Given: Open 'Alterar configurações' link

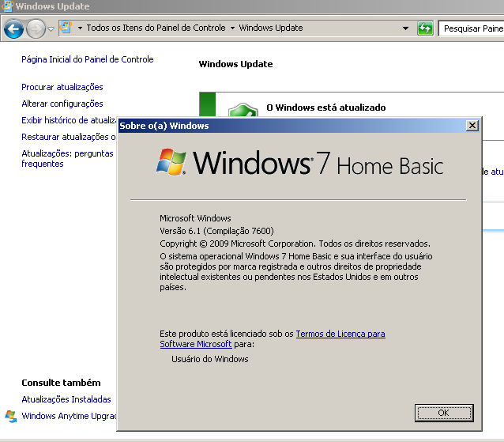Looking at the screenshot, I should coord(62,104).
